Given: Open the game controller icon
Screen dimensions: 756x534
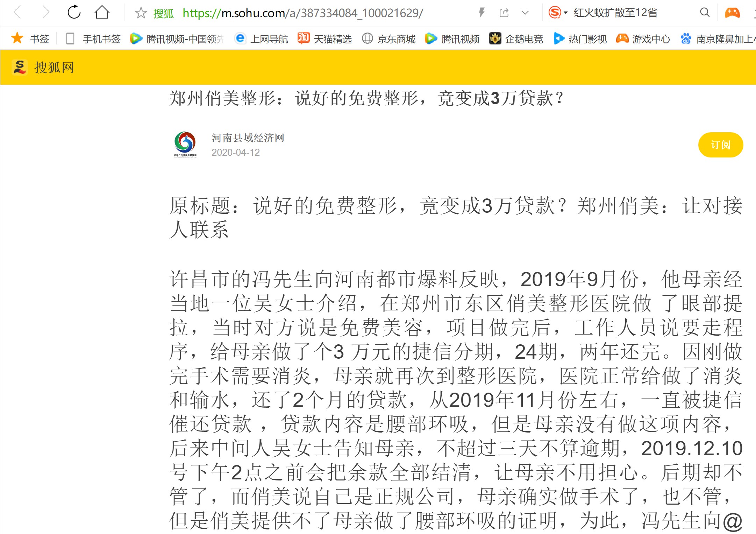Looking at the screenshot, I should (x=732, y=13).
